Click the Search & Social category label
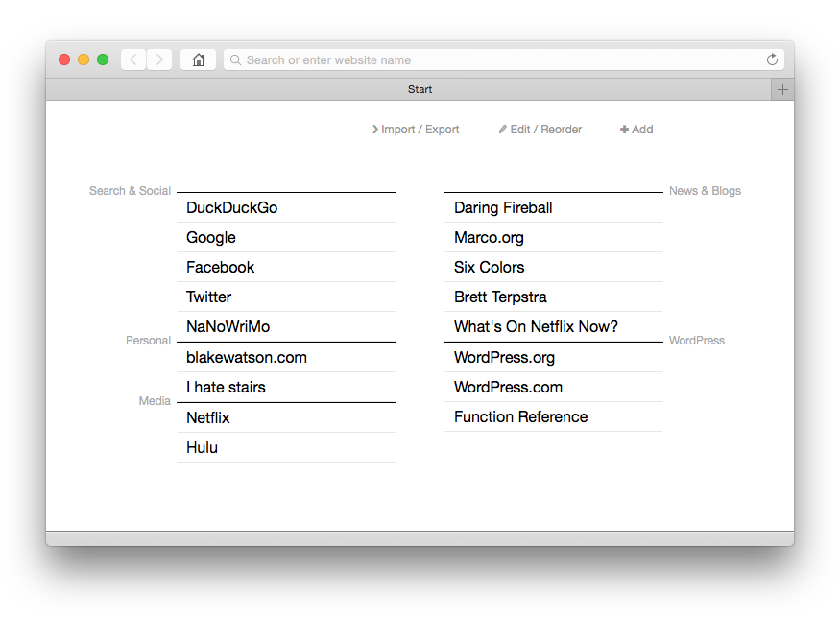 (130, 191)
